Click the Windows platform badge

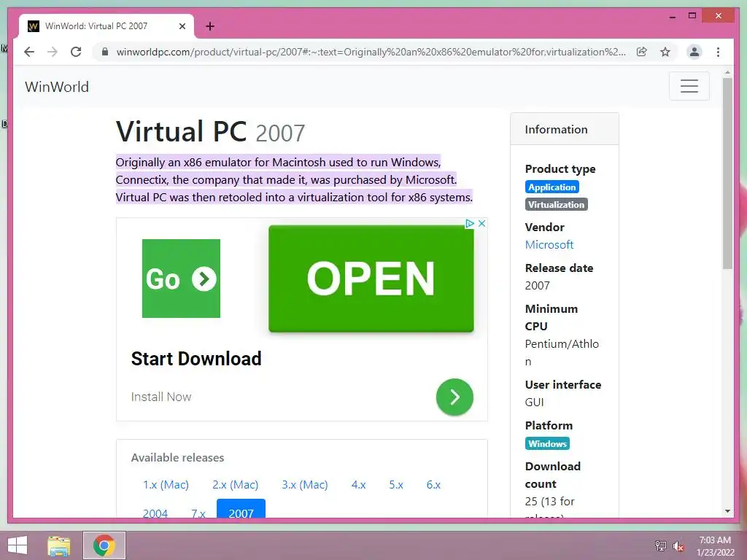click(547, 443)
